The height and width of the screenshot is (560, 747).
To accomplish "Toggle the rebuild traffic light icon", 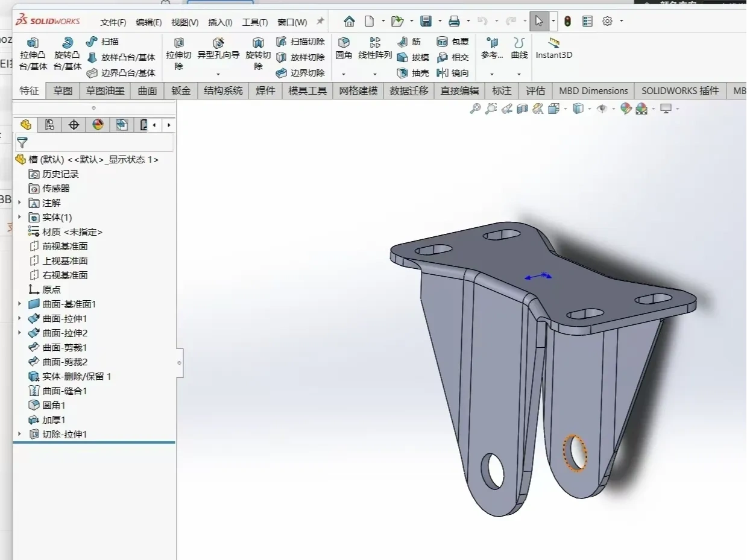I will 567,22.
